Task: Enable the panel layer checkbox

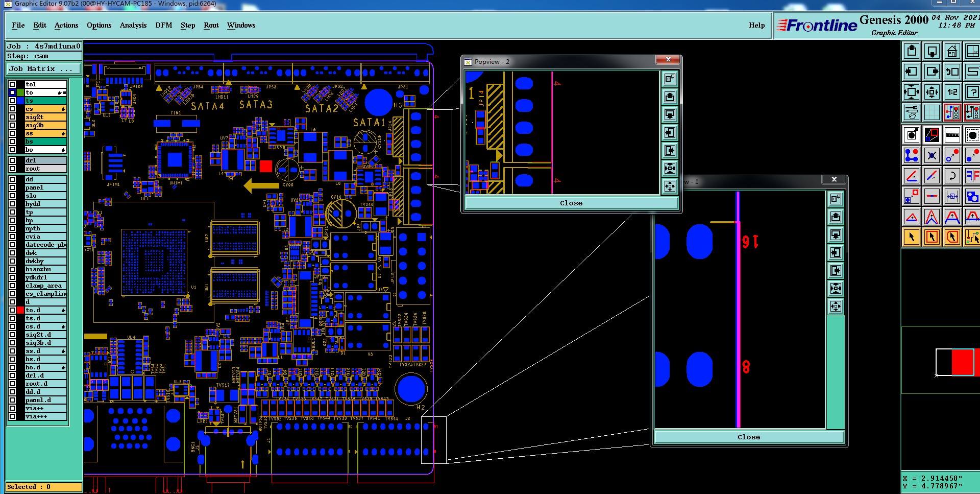Action: point(12,187)
